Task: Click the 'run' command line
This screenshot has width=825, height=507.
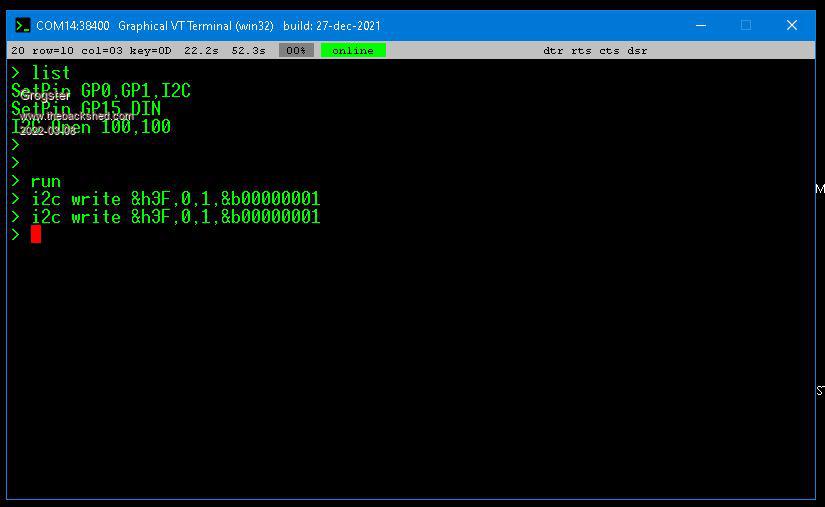Action: 45,181
